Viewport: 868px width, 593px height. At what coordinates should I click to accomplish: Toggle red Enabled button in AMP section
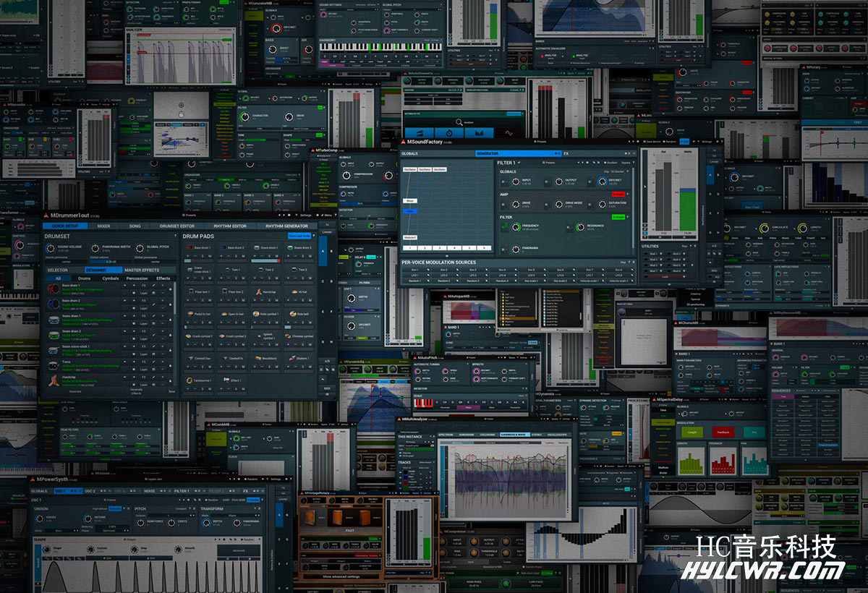[618, 194]
